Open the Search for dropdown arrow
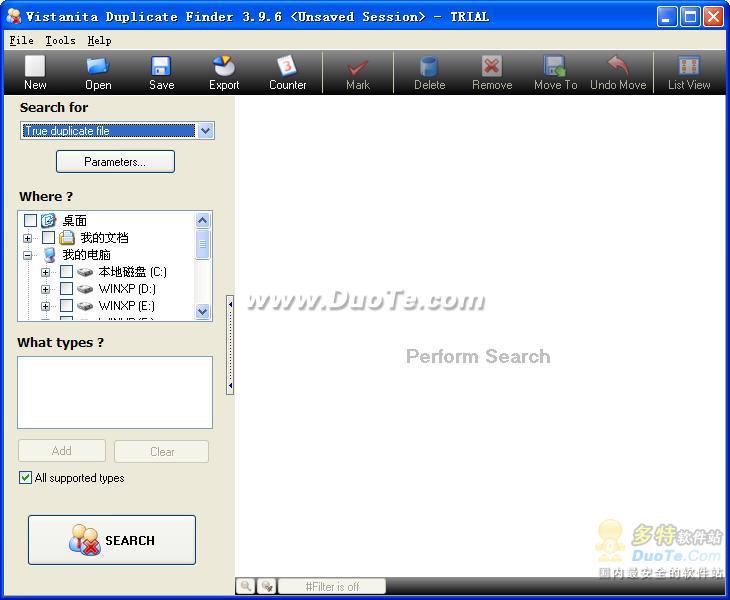 coord(205,131)
